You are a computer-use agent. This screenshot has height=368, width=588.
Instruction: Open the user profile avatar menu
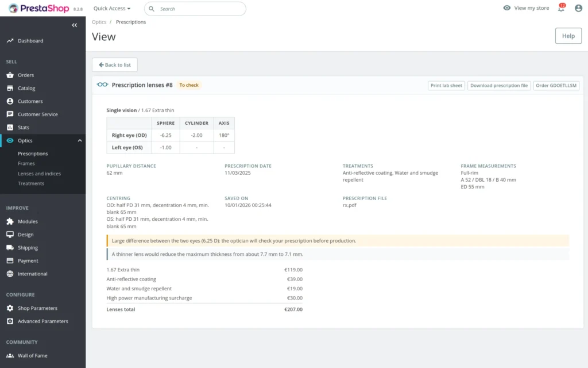(x=578, y=8)
